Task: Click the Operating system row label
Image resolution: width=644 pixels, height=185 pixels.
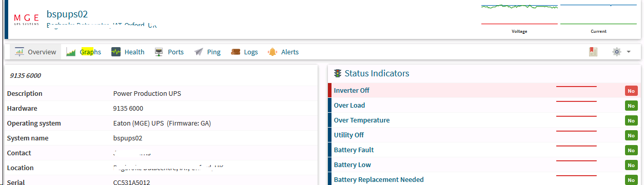Action: pyautogui.click(x=34, y=123)
